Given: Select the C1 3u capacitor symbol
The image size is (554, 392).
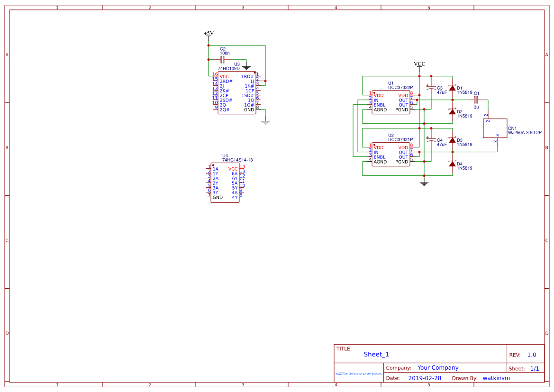Looking at the screenshot, I should click(x=476, y=100).
